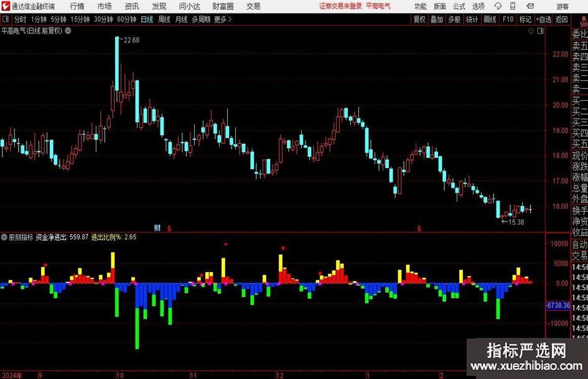Open the mobile phone icon in top bar
Viewport: 588px width, 379px height.
coord(513,6)
